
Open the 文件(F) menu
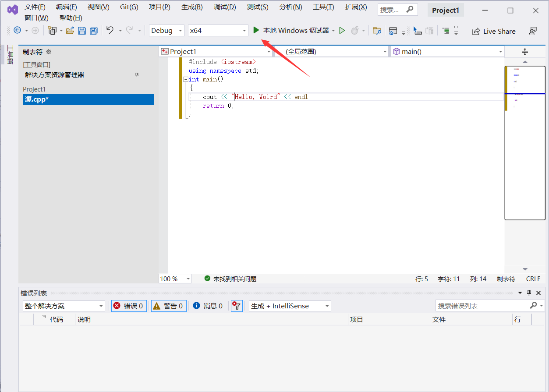pyautogui.click(x=35, y=7)
